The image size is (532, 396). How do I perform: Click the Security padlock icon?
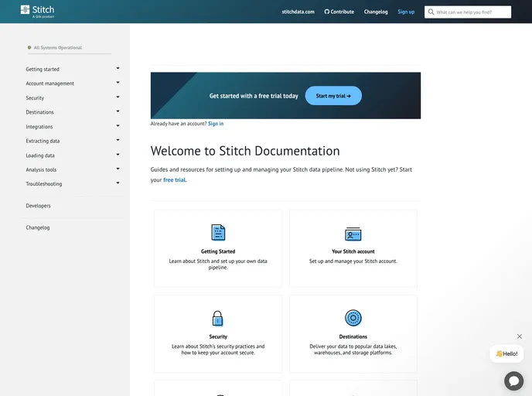tap(217, 318)
